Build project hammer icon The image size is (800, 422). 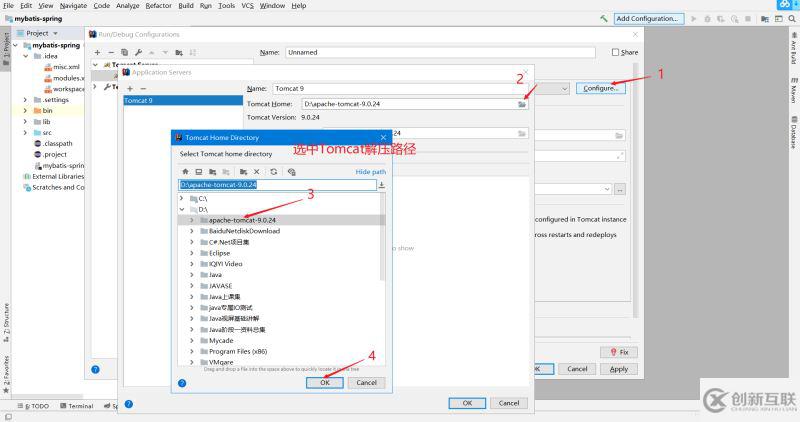604,18
